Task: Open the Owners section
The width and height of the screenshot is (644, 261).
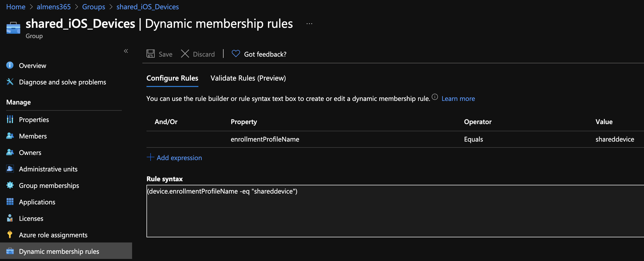Action: point(30,153)
